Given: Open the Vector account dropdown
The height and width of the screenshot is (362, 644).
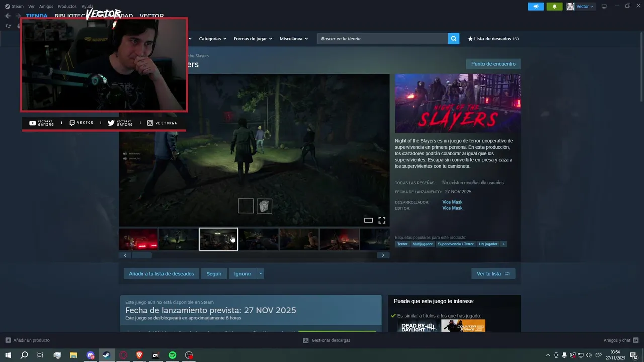Looking at the screenshot, I should pyautogui.click(x=585, y=6).
